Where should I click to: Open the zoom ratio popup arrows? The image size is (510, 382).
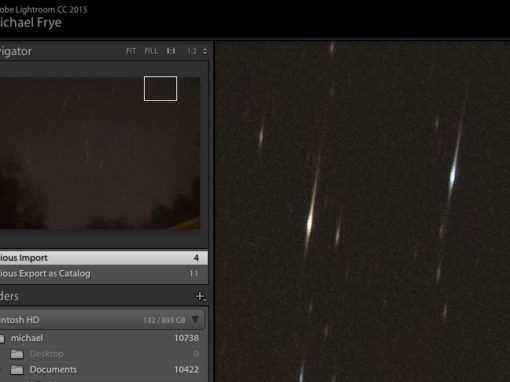point(205,51)
